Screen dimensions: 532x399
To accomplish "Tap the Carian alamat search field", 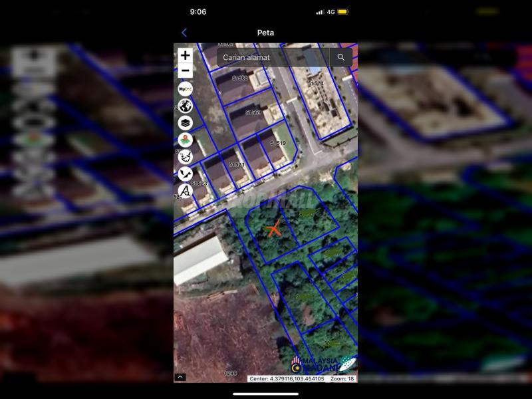I will [274, 58].
